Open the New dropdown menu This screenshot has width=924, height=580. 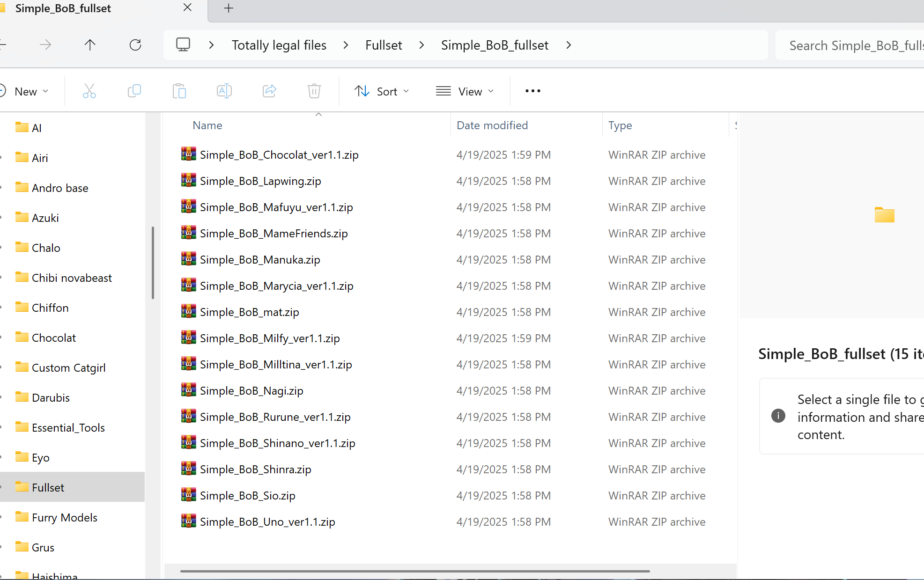coord(26,91)
